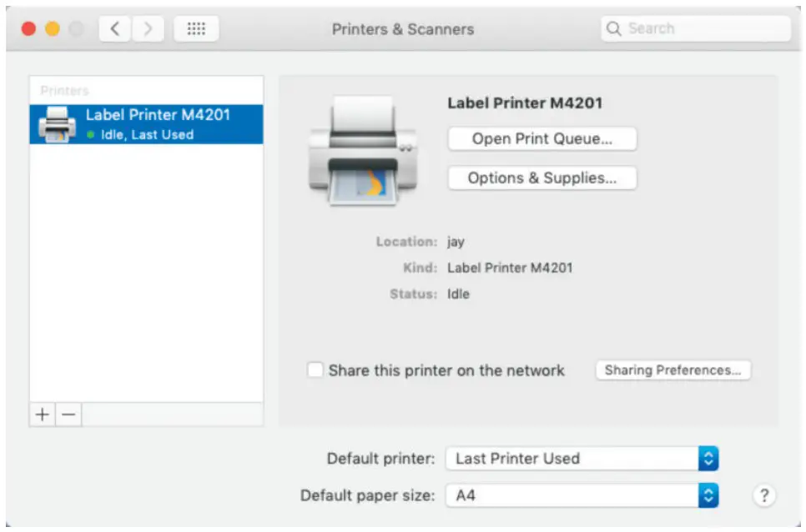Screen dimensions: 806x532
Task: Open help via the question mark button
Action: click(x=763, y=495)
